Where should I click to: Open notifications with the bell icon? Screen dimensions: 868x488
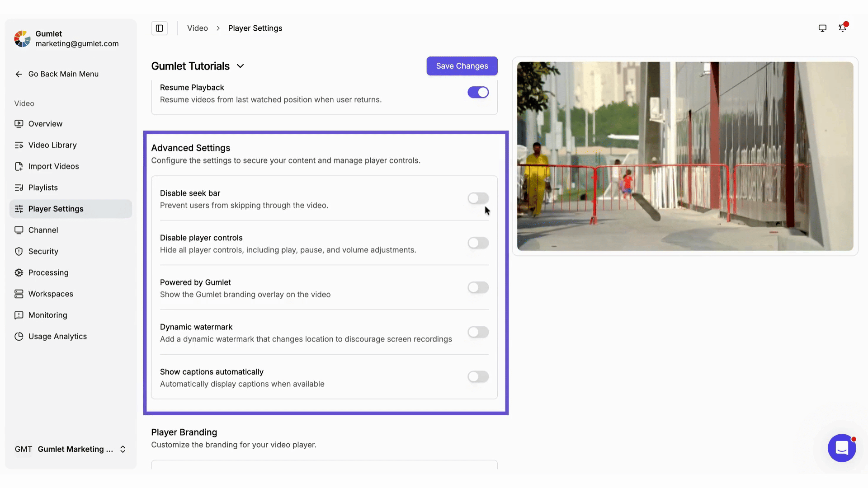[842, 28]
